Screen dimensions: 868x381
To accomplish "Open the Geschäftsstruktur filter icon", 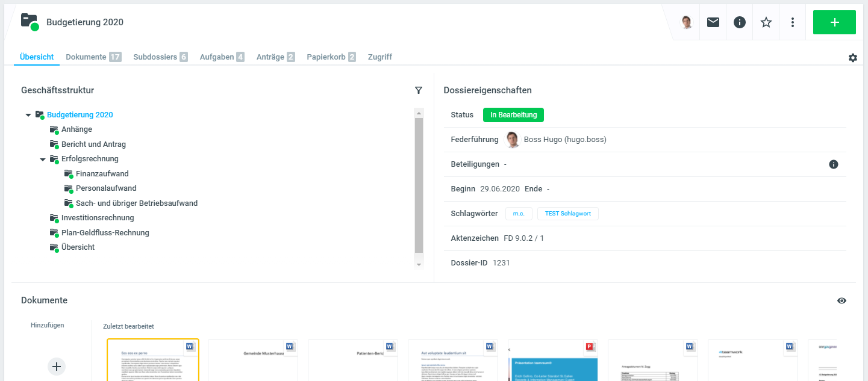I will coord(419,90).
